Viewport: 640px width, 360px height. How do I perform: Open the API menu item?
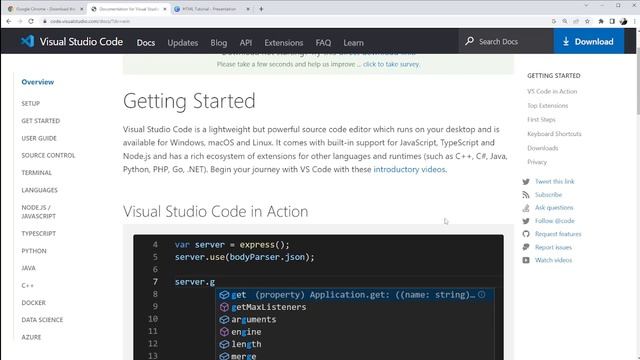click(x=246, y=42)
